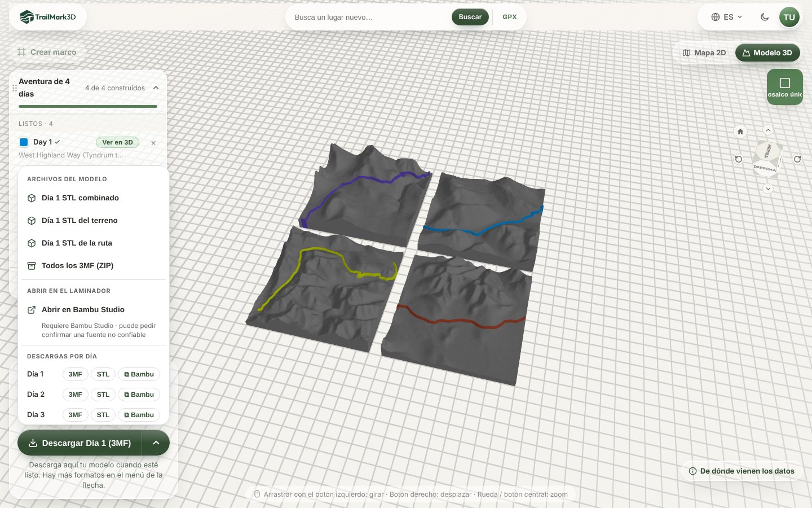The image size is (812, 508).
Task: Click Descargar Día 1 (3MF) button
Action: tap(80, 443)
